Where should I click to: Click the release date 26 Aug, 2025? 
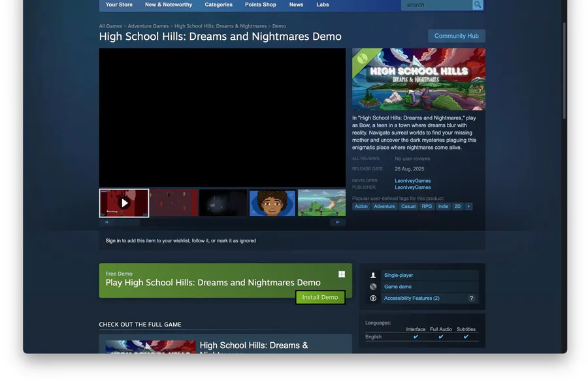click(x=410, y=168)
